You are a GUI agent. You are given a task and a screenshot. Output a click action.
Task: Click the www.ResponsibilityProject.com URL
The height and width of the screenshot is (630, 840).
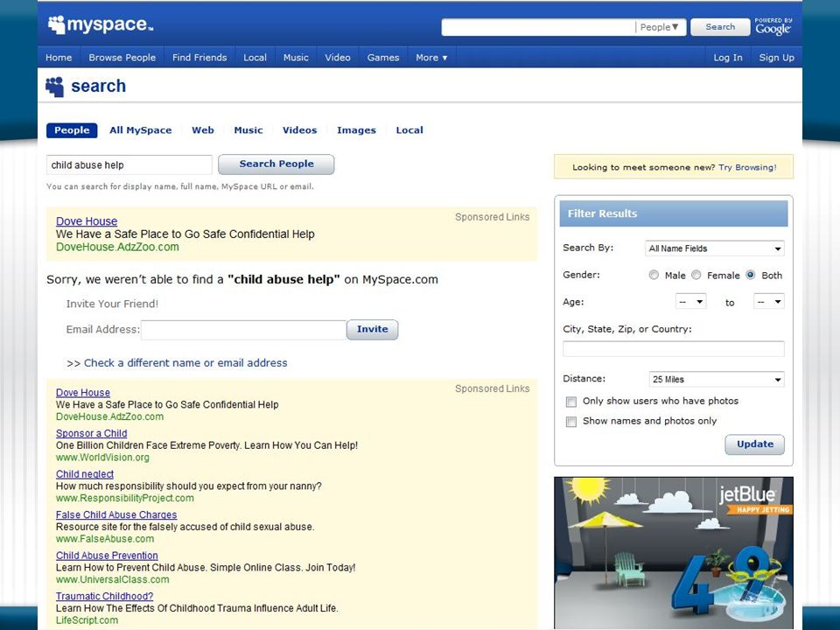pyautogui.click(x=125, y=498)
